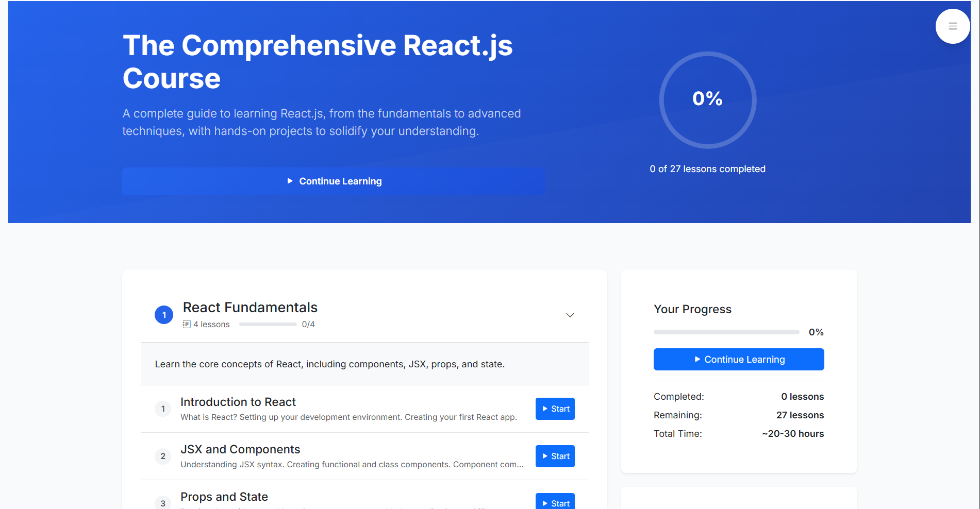Click the 'Understanding JSX syntax' lesson description

tap(352, 465)
